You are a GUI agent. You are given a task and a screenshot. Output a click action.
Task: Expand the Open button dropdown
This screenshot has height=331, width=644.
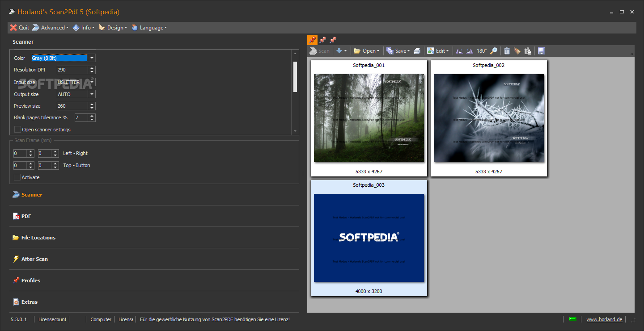pos(378,51)
